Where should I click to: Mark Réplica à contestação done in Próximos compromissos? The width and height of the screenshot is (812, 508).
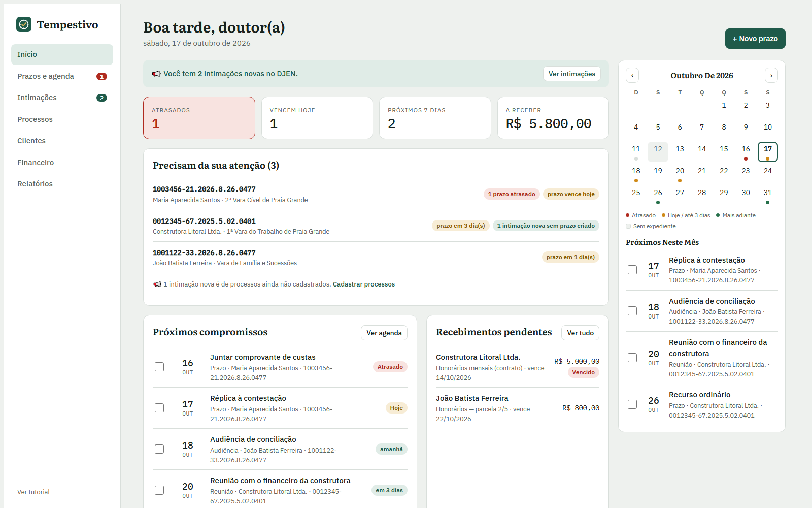click(x=159, y=408)
